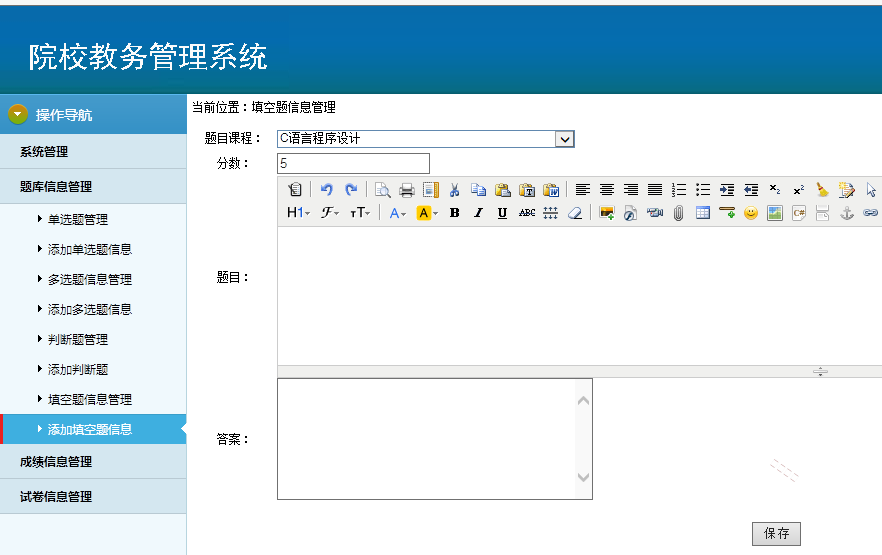Insert Flash content icon

631,213
